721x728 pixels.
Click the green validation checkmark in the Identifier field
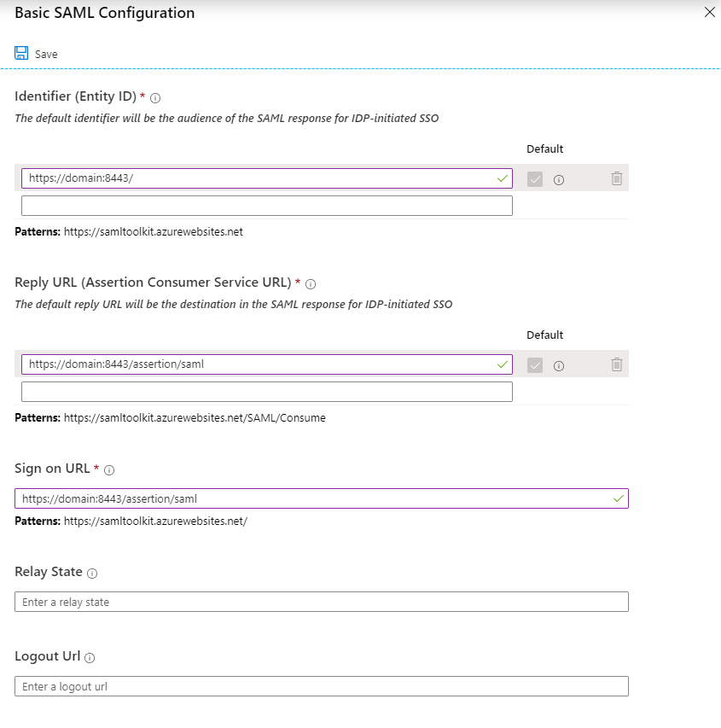pyautogui.click(x=503, y=179)
